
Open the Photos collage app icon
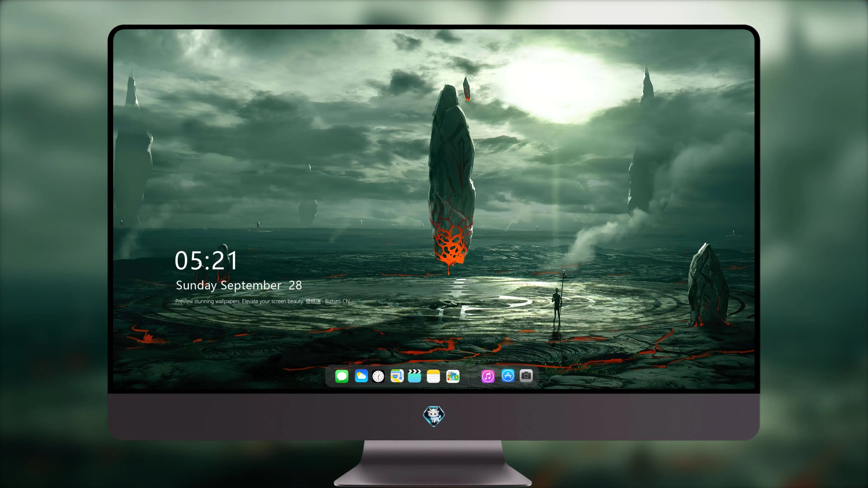click(x=453, y=376)
